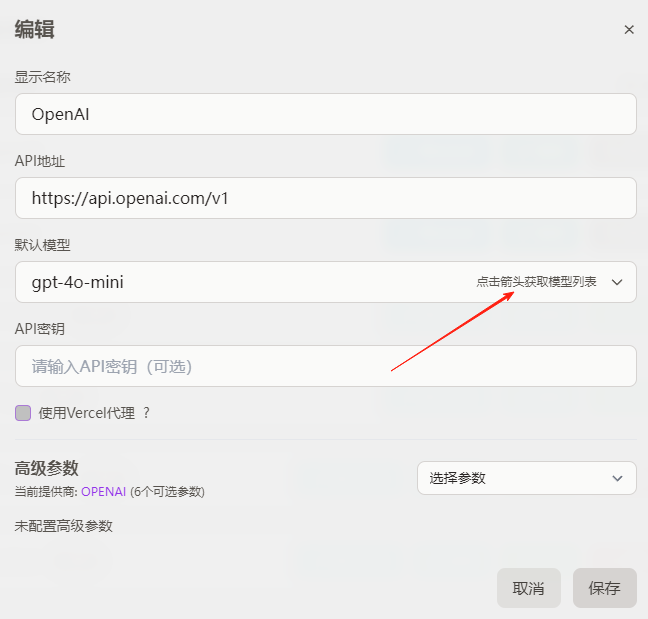The image size is (648, 619).
Task: Click the 显示名称 label
Action: (43, 77)
